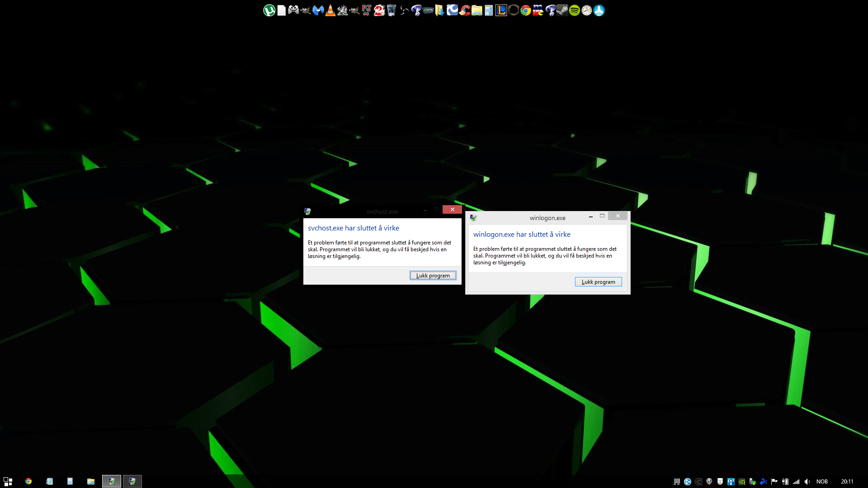868x488 pixels.
Task: Open the downloads folder with blue arrow
Action: (x=440, y=10)
